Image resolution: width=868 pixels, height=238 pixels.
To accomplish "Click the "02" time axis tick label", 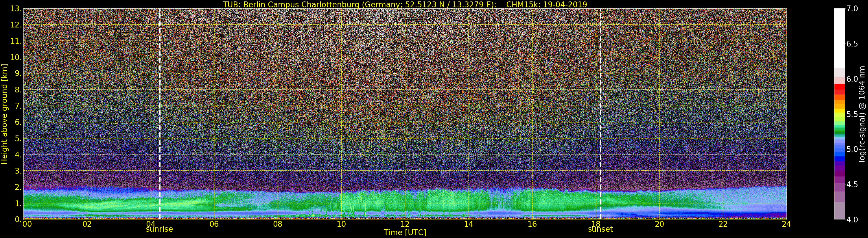I will click(87, 224).
